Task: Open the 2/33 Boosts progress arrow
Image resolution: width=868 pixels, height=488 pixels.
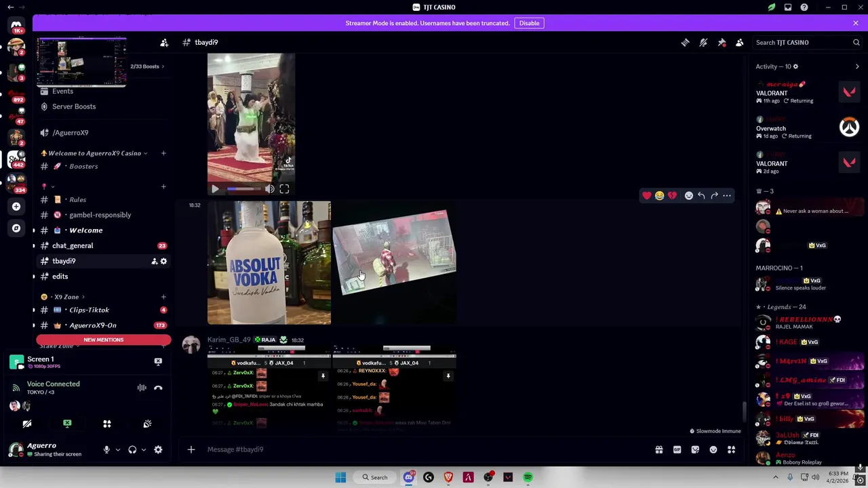Action: pos(163,66)
